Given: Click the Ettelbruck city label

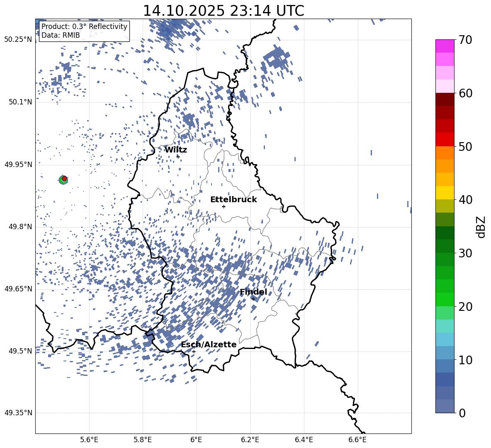Looking at the screenshot, I should click(x=233, y=199).
